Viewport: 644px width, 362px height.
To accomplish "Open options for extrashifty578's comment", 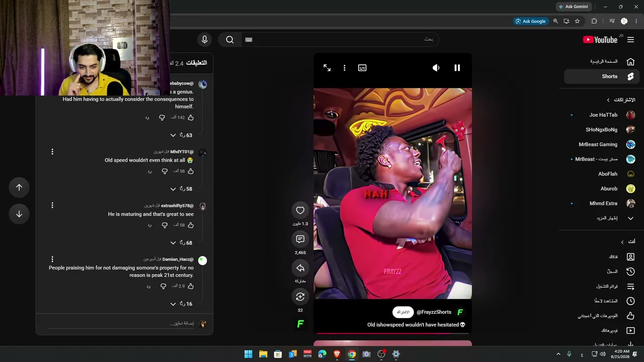I will click(52, 206).
